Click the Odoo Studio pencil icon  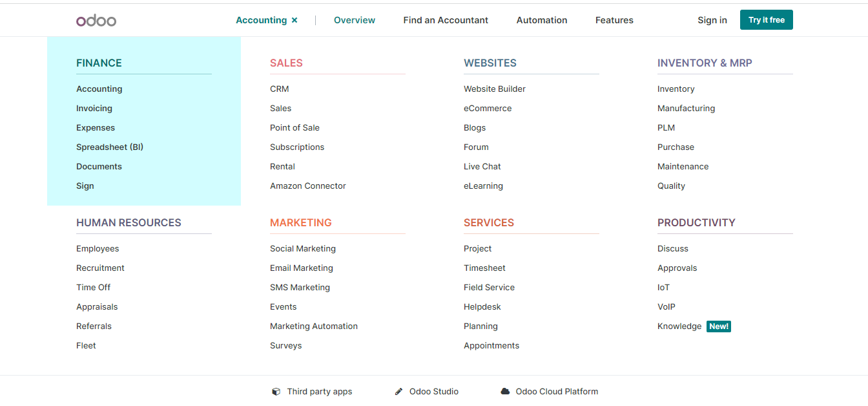point(398,391)
